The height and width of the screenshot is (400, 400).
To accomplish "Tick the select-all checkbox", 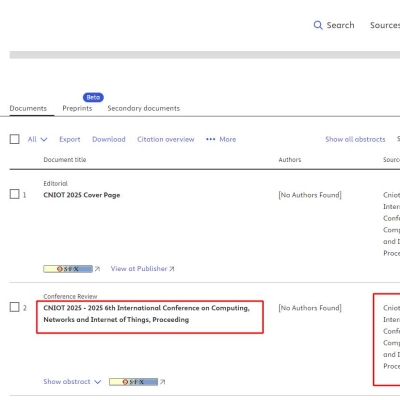I will coord(15,139).
